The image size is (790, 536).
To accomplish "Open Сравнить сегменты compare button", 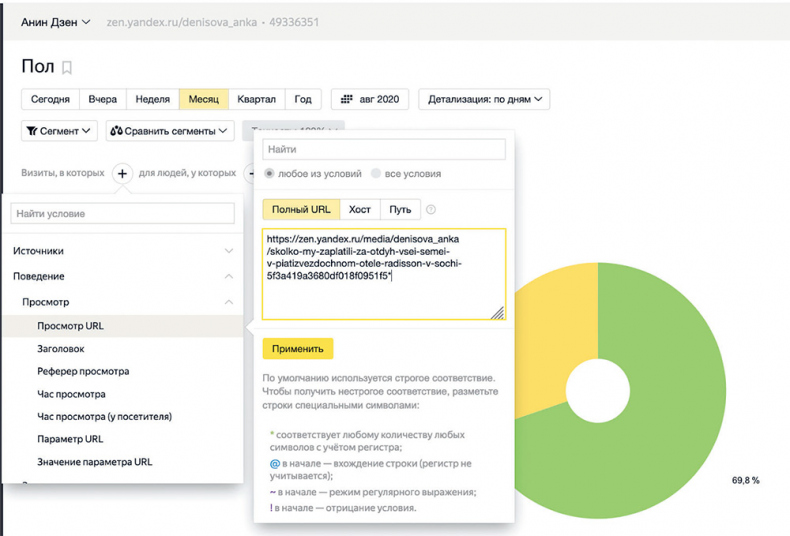I will (169, 131).
